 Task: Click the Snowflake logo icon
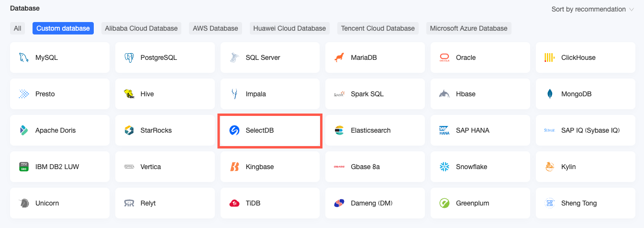(x=444, y=167)
